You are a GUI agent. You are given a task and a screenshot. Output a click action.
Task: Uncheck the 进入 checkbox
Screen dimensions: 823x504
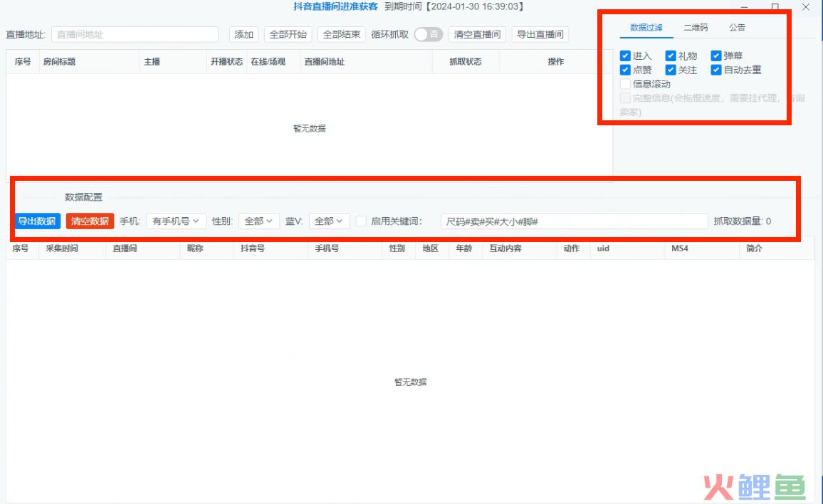[625, 56]
